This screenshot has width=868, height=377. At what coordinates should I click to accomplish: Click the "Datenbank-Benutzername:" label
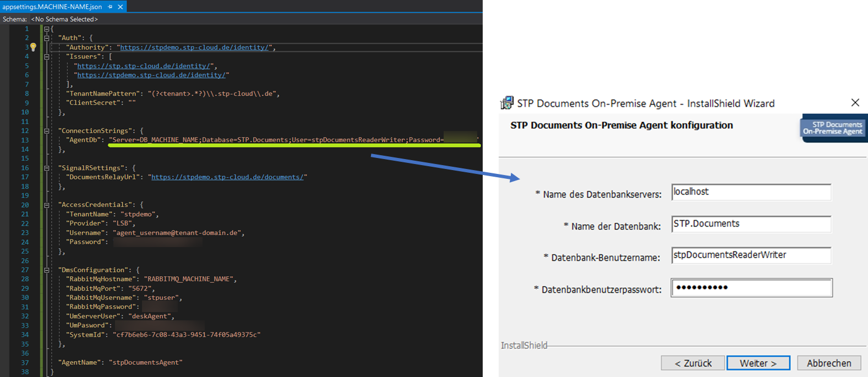tap(605, 258)
